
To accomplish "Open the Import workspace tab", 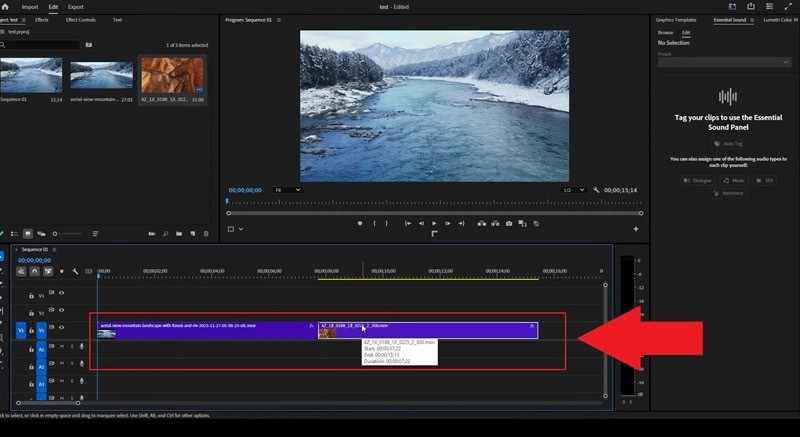I will pos(30,7).
